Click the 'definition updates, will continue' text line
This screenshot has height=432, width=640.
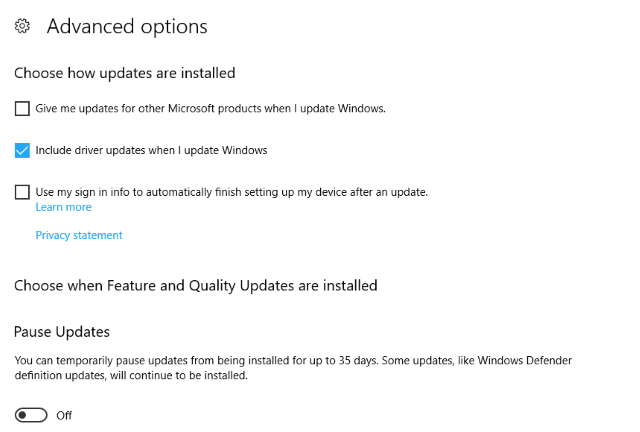coord(130,376)
